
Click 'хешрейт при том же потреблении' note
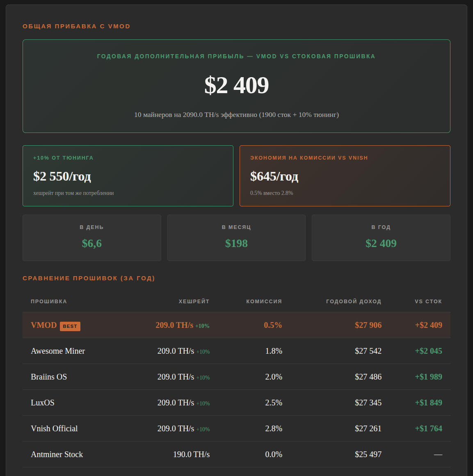(x=73, y=193)
